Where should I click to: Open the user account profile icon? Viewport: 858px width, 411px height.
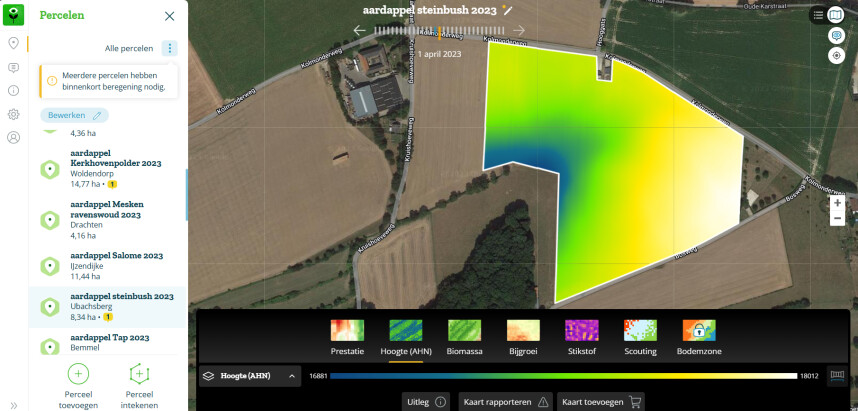(x=14, y=138)
